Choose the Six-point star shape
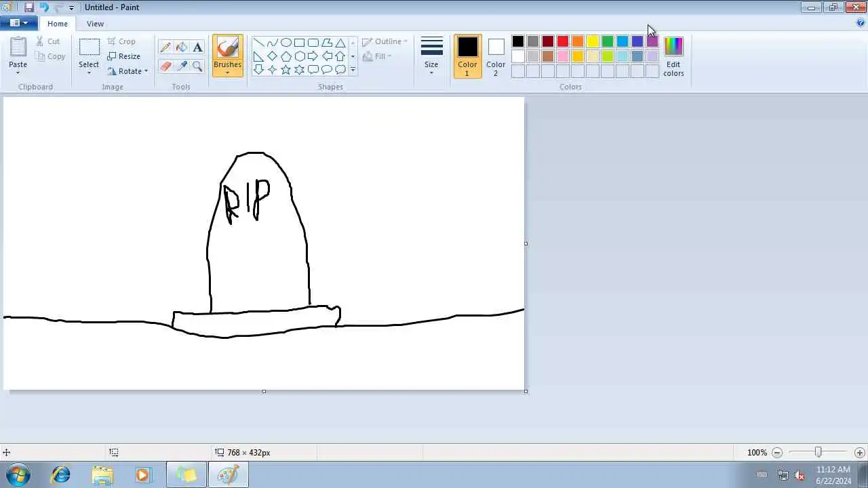The image size is (868, 488). coord(299,70)
